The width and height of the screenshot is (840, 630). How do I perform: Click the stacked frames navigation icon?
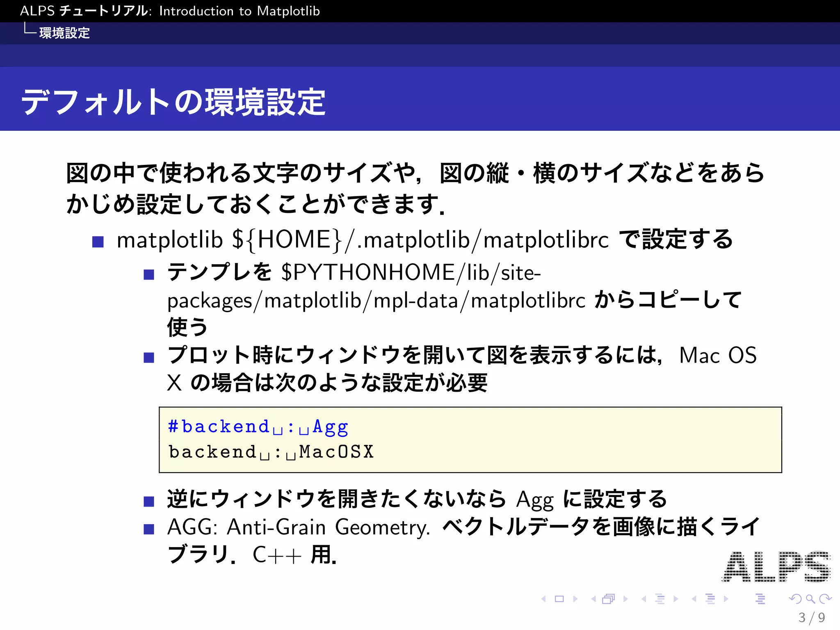click(x=609, y=599)
